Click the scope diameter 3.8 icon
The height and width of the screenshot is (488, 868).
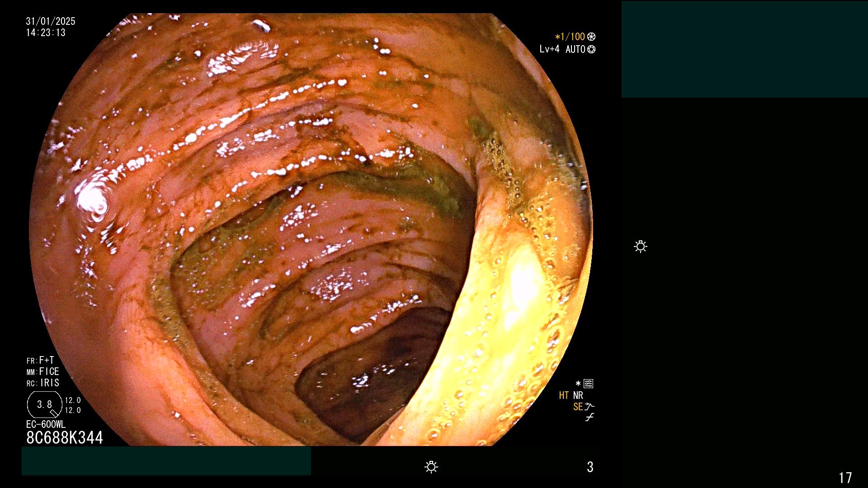tap(44, 404)
